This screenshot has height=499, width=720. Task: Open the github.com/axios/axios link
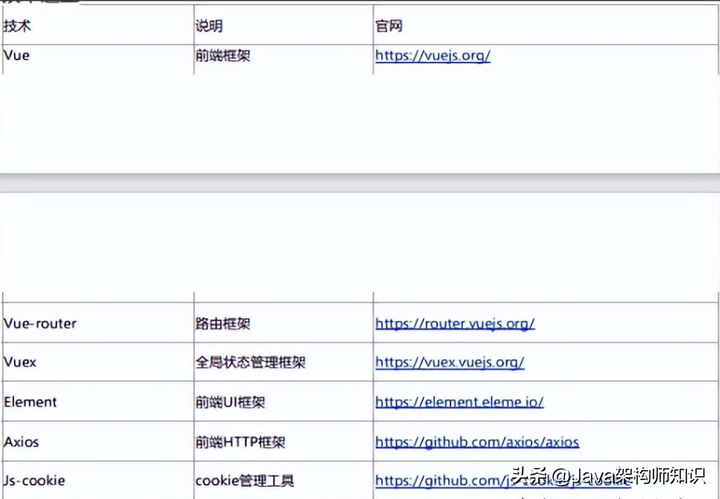click(x=477, y=442)
